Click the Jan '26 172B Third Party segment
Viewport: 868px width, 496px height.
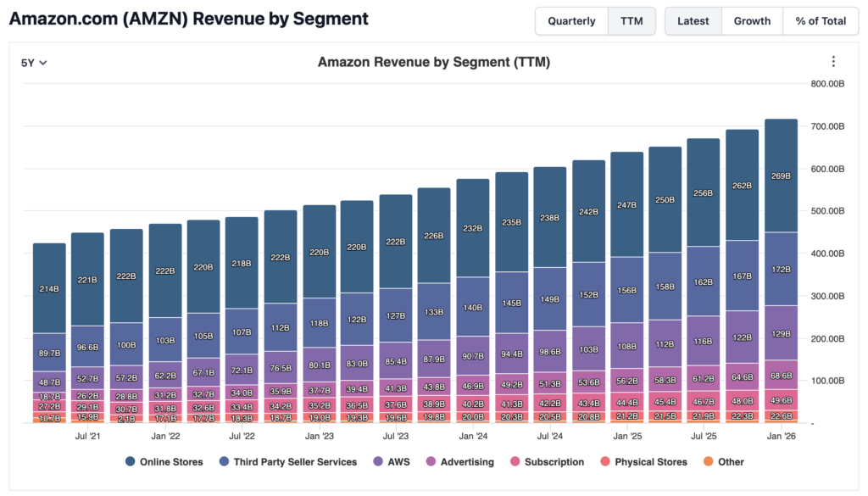pyautogui.click(x=781, y=269)
